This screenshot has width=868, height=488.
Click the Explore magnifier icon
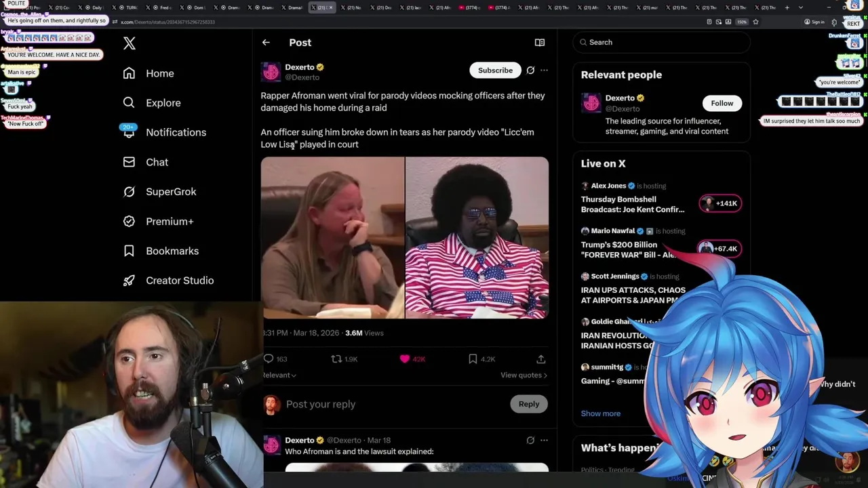[x=129, y=103]
